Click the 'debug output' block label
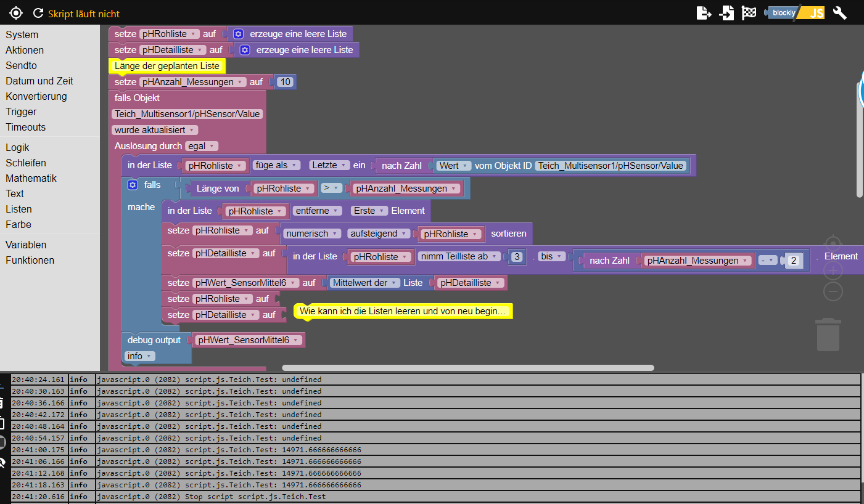 154,340
